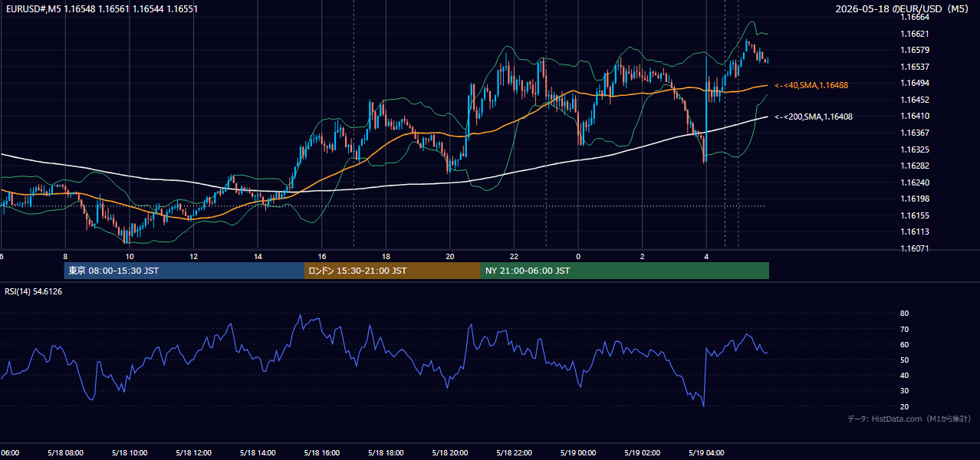Click price axis value 1.16494

914,83
